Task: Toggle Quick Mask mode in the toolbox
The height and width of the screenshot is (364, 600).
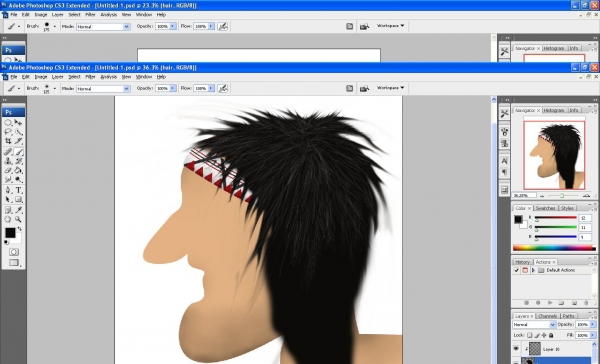Action: (14, 252)
